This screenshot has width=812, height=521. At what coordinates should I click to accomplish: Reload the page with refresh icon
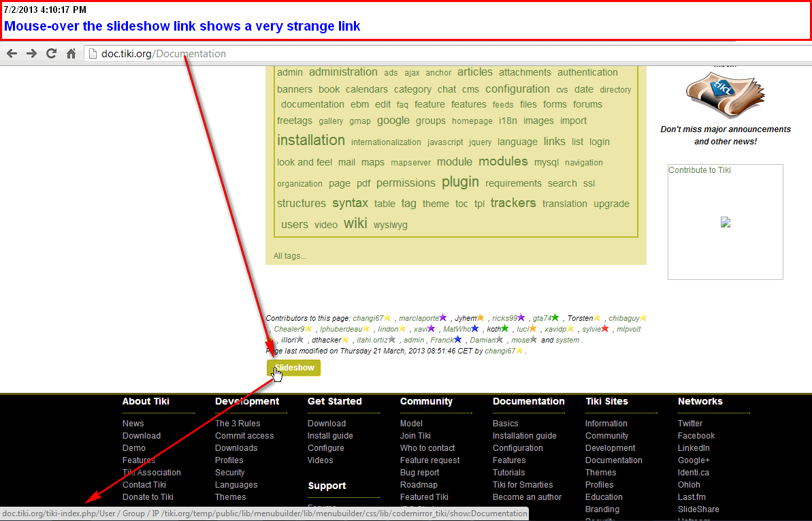pos(51,53)
